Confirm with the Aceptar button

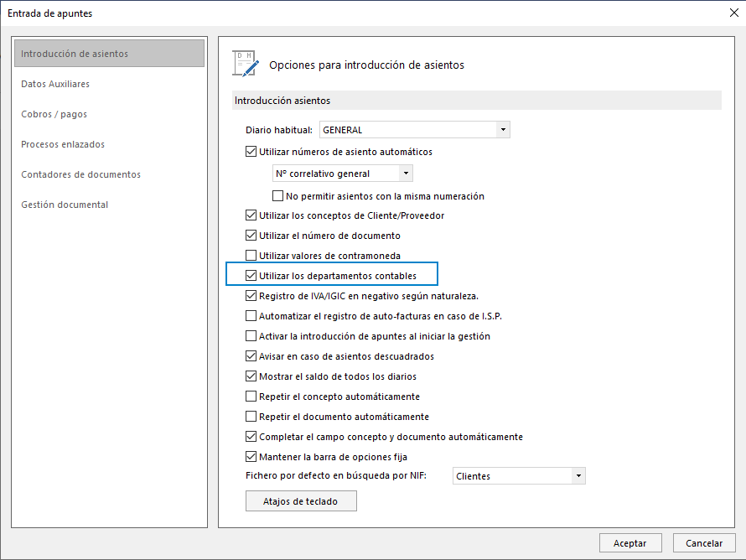[630, 543]
